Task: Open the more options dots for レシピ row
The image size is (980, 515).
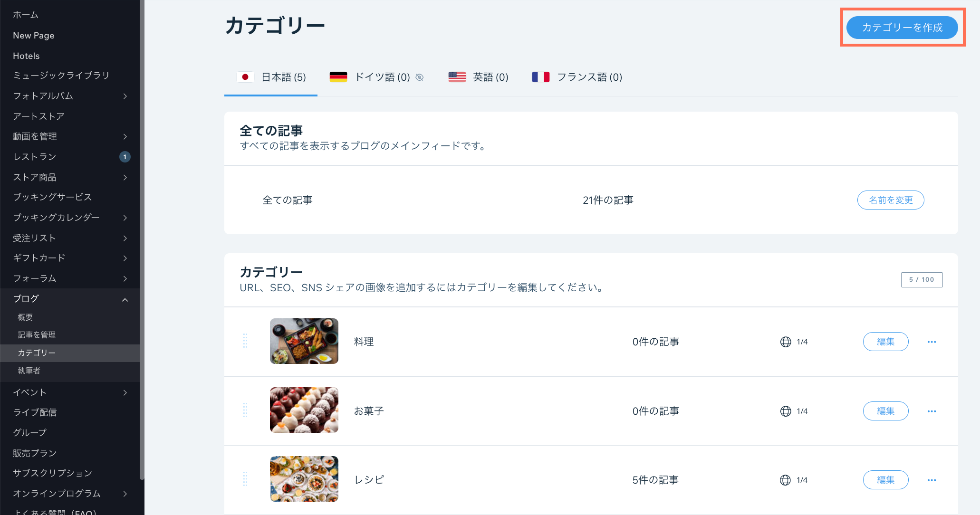Action: pyautogui.click(x=932, y=480)
